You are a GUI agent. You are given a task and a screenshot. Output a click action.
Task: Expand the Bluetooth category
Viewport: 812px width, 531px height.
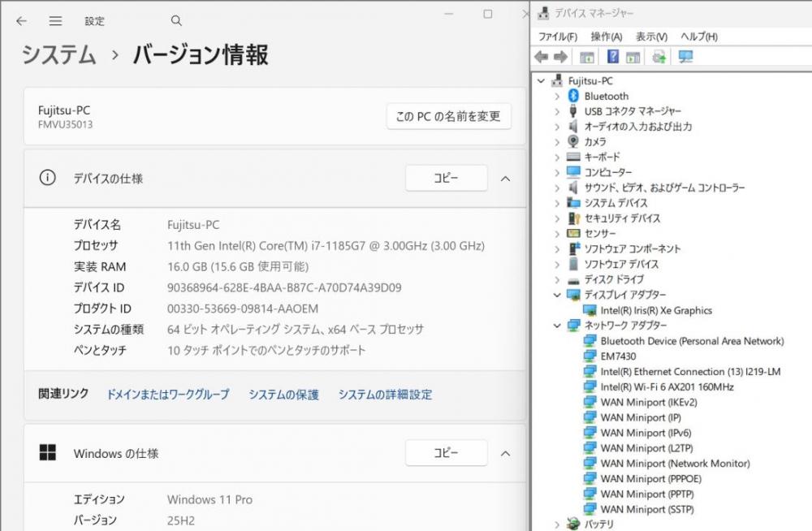557,96
